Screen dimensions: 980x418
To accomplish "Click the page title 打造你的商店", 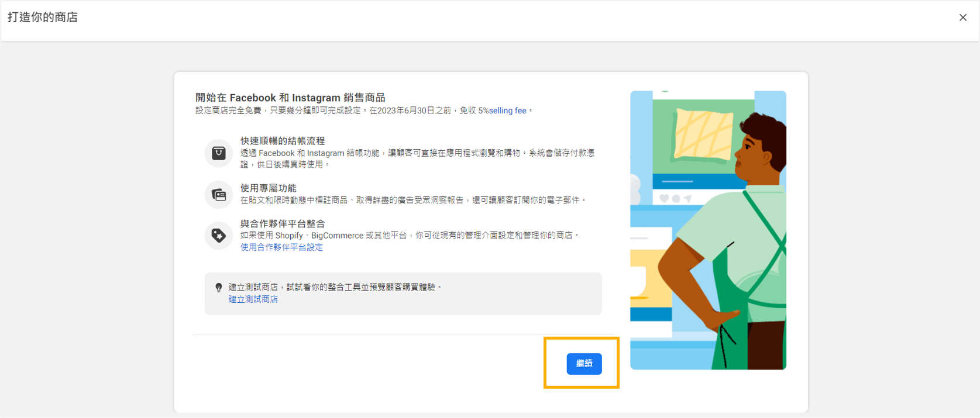I will 43,18.
